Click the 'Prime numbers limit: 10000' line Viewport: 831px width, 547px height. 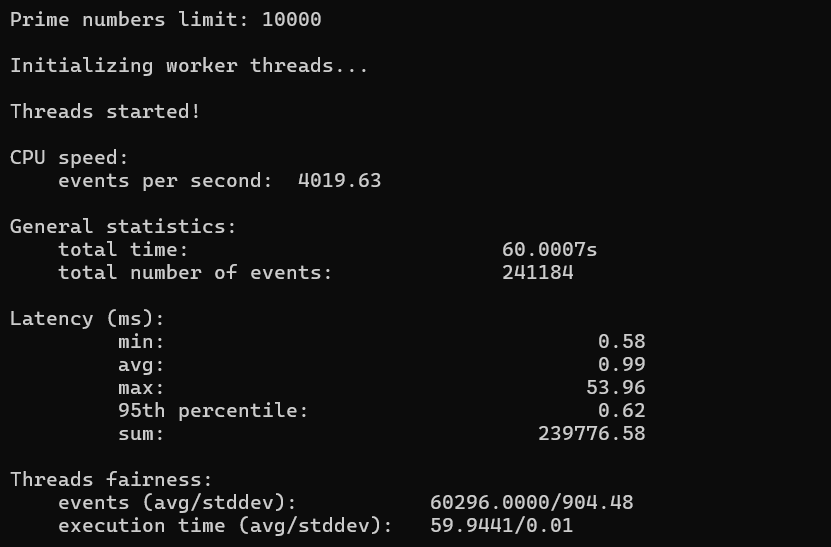pyautogui.click(x=165, y=20)
